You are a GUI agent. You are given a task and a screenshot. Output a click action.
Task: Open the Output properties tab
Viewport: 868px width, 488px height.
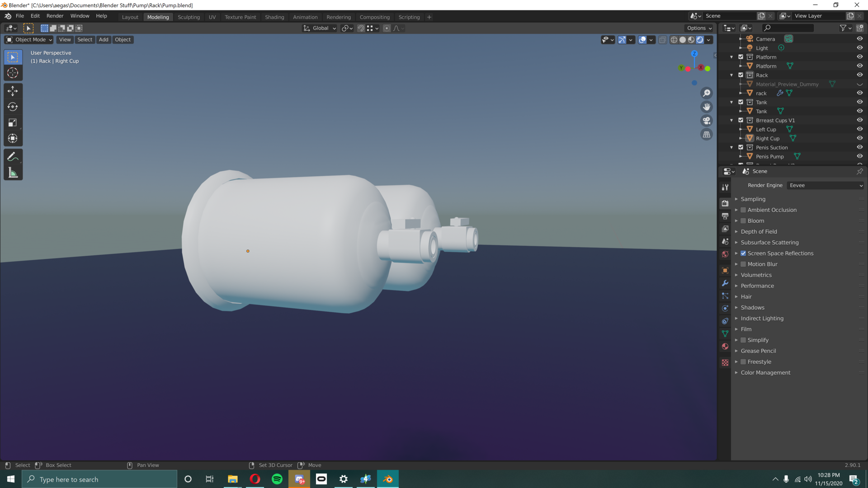725,216
